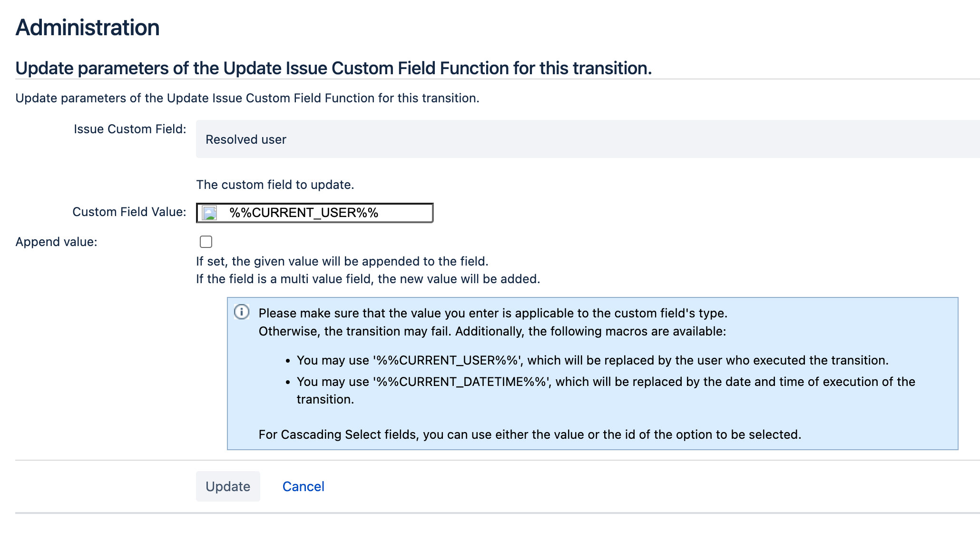Click the Custom Field Value label

(x=128, y=212)
